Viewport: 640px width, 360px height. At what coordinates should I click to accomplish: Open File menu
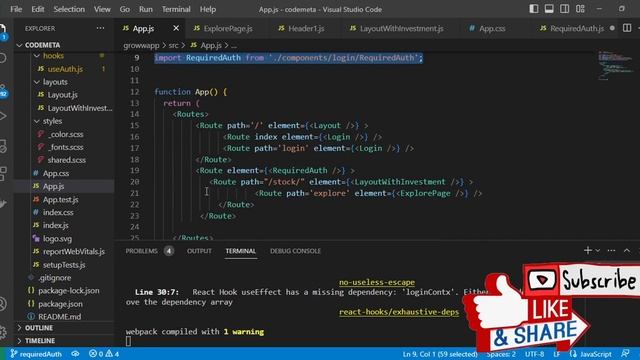tap(16, 9)
